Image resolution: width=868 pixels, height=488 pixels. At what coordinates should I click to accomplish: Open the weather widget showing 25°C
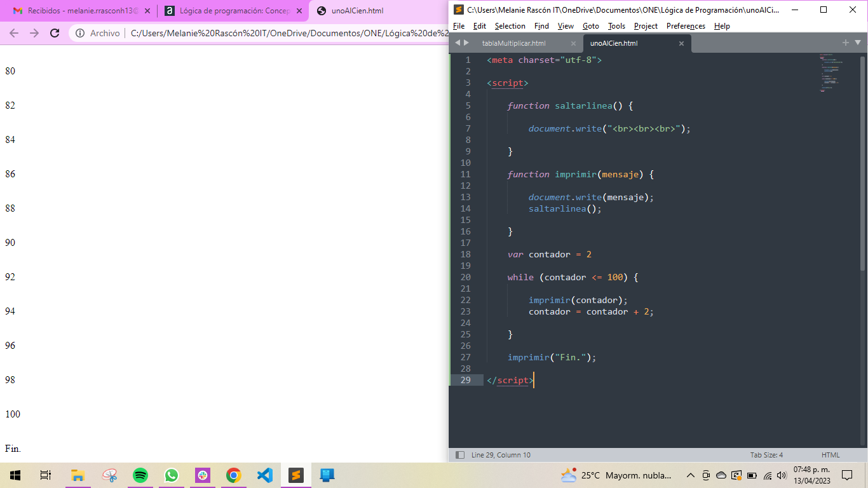[615, 475]
